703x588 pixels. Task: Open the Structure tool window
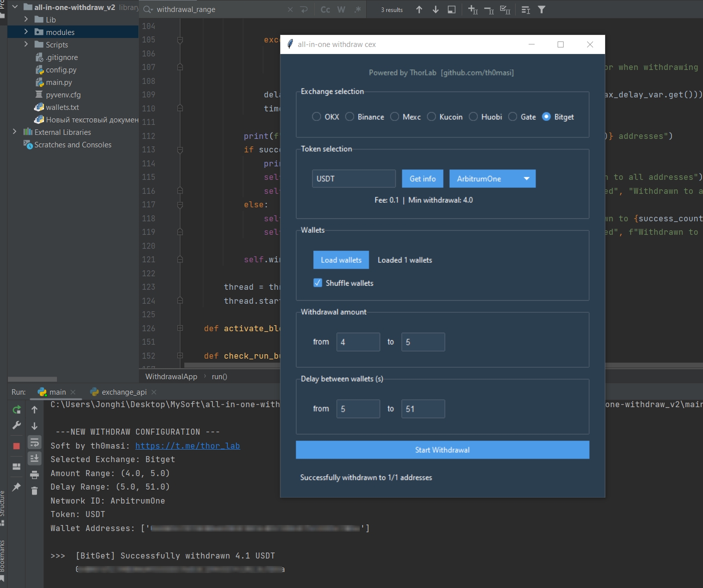[2, 508]
